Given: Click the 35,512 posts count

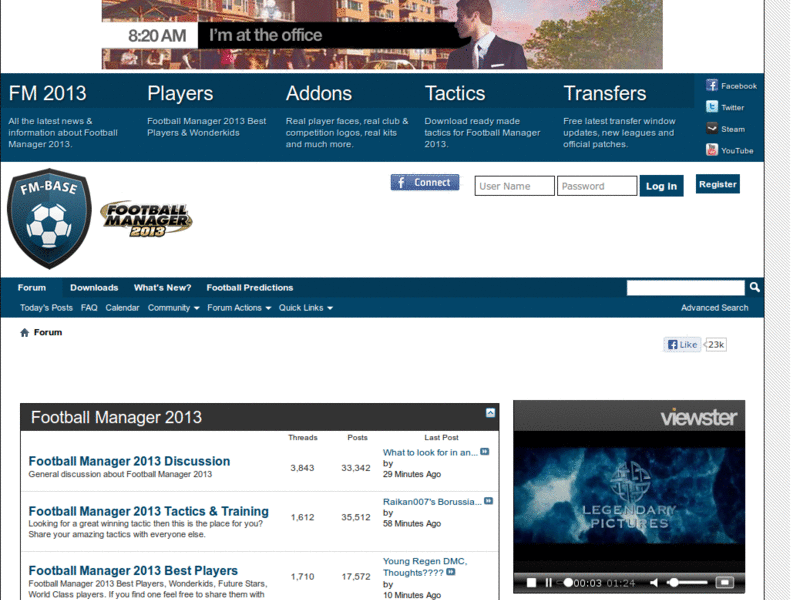Looking at the screenshot, I should (x=356, y=517).
